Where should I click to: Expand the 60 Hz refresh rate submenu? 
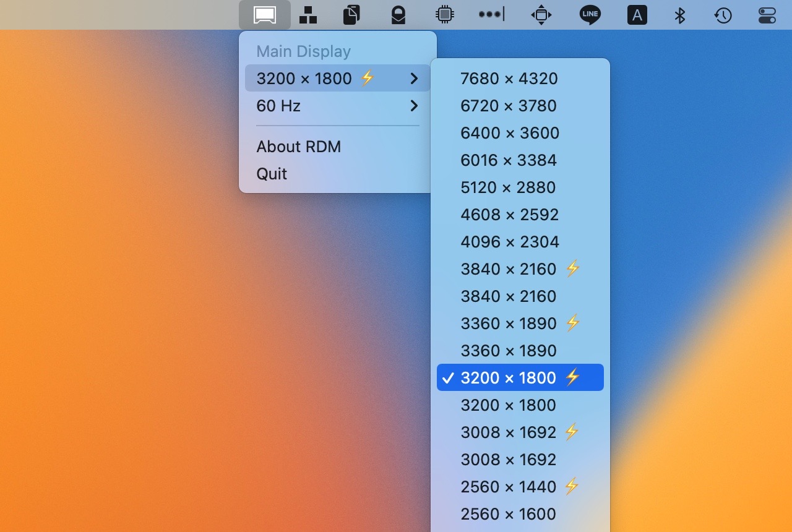338,106
